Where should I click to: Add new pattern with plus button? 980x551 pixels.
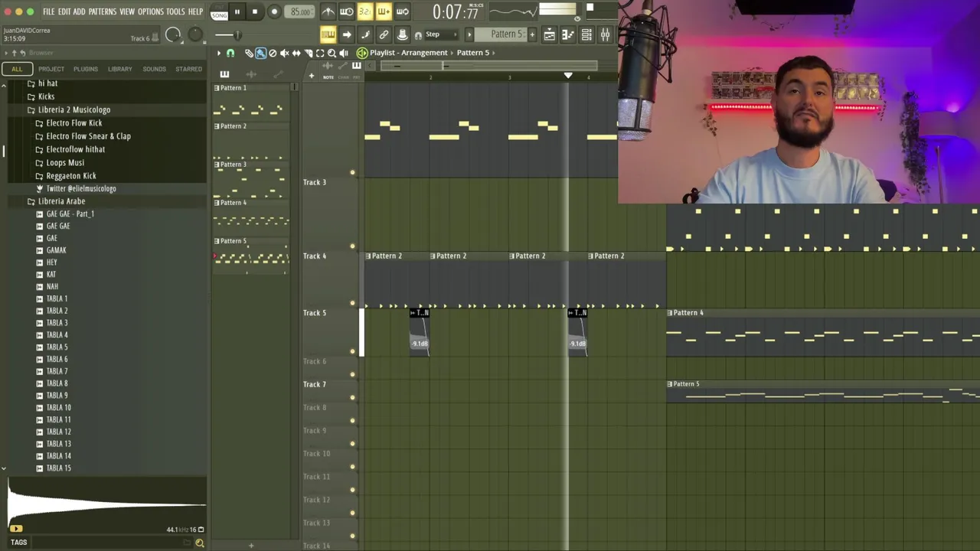pos(532,34)
